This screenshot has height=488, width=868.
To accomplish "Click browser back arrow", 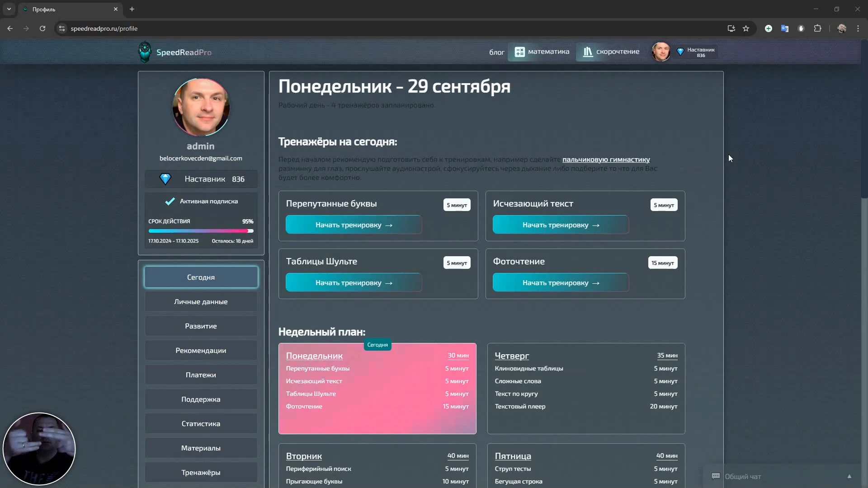I will [10, 28].
